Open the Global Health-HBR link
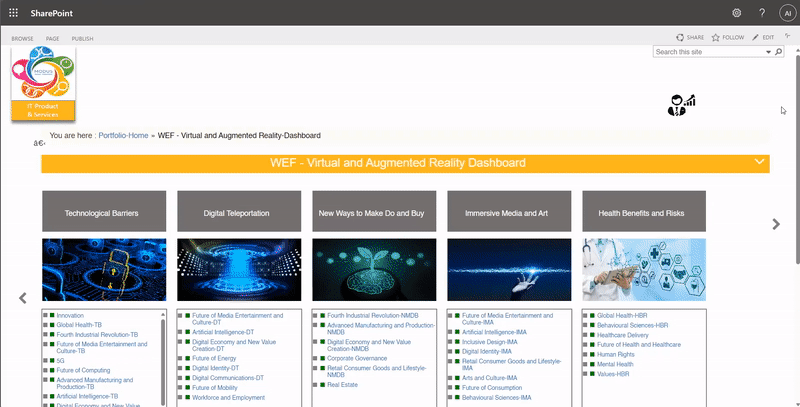Viewport: 800px width, 407px height. coord(622,316)
